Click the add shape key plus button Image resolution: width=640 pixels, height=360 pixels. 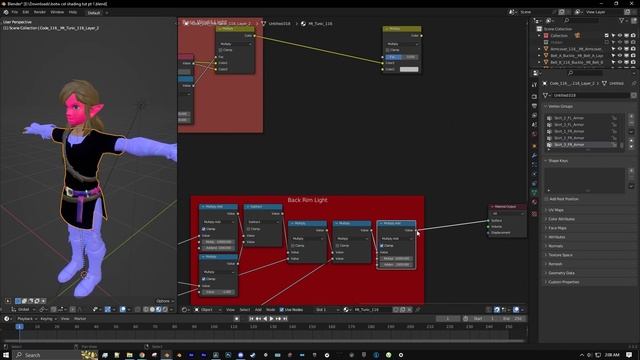(631, 171)
